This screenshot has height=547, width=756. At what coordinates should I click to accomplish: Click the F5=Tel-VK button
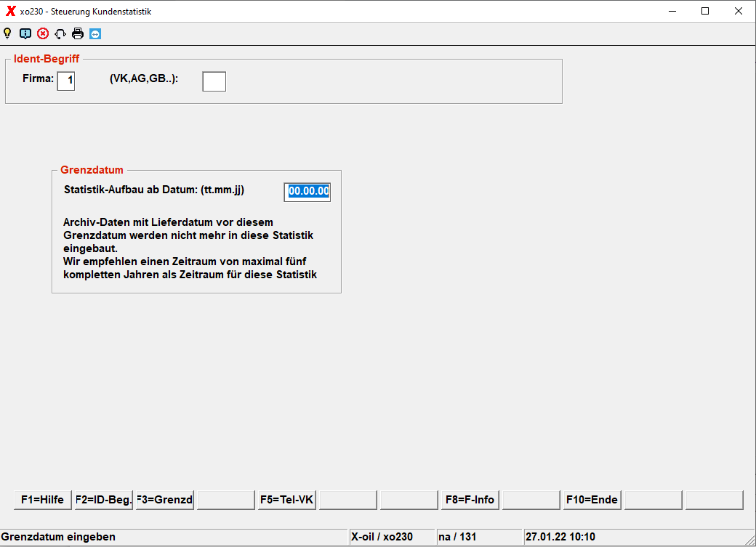287,500
